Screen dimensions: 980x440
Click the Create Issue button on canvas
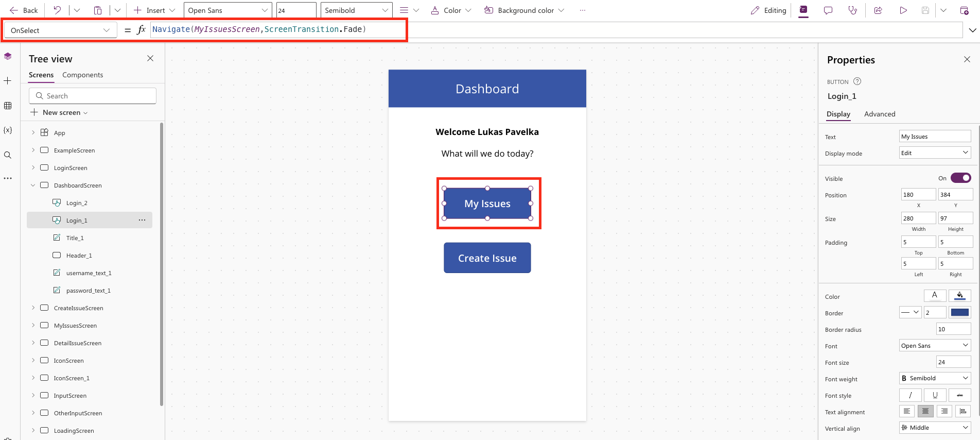[487, 258]
